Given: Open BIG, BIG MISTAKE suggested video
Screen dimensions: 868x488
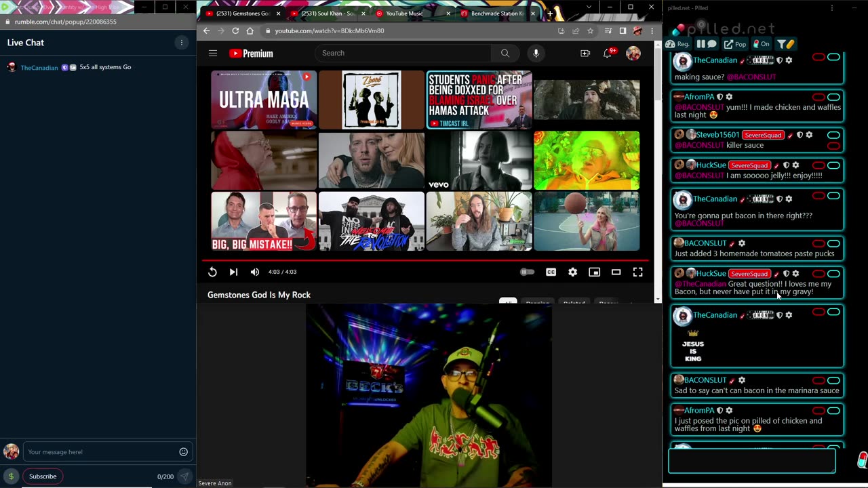Looking at the screenshot, I should point(264,221).
